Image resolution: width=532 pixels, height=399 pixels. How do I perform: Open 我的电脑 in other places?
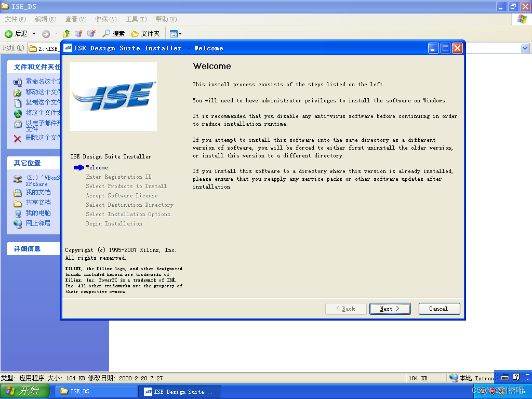pos(38,213)
